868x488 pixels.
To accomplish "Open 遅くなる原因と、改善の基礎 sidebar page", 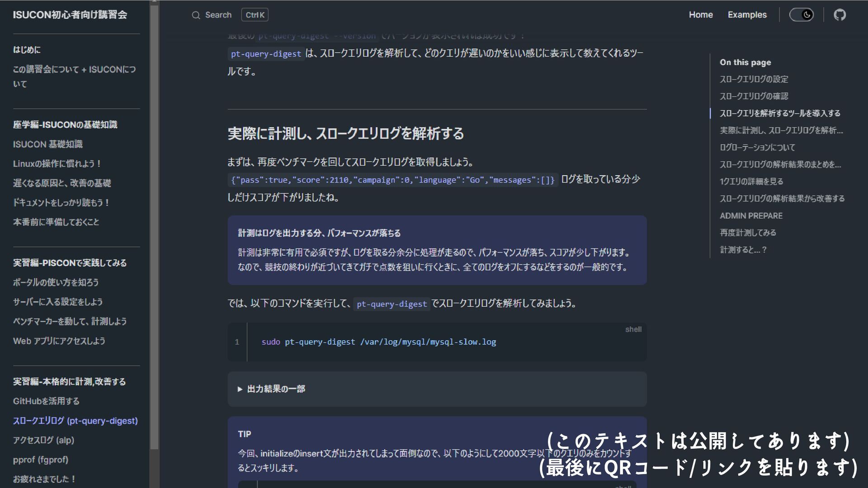I will (62, 183).
